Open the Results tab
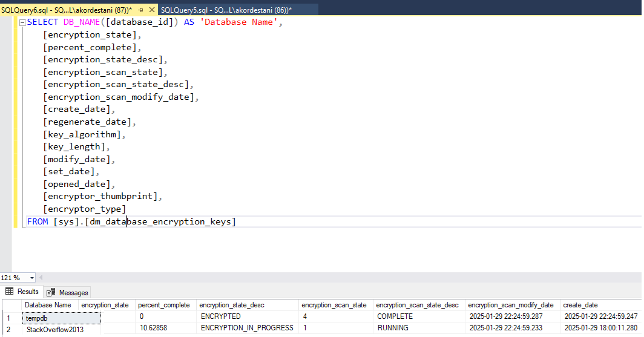644x337 pixels. point(22,292)
